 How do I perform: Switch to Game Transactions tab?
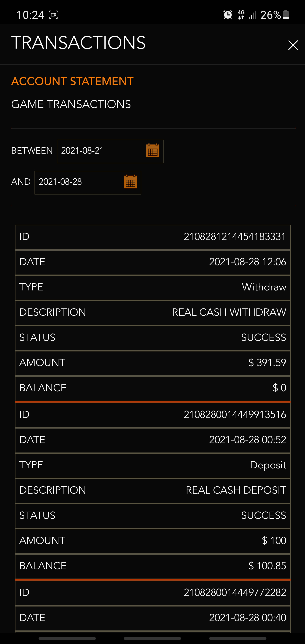click(x=71, y=104)
